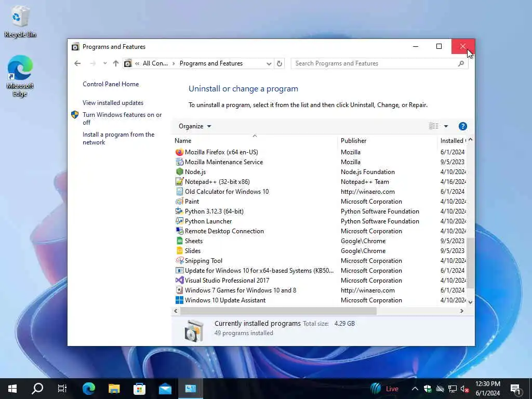Click the vertical scrollbar thumb

[x=470, y=263]
